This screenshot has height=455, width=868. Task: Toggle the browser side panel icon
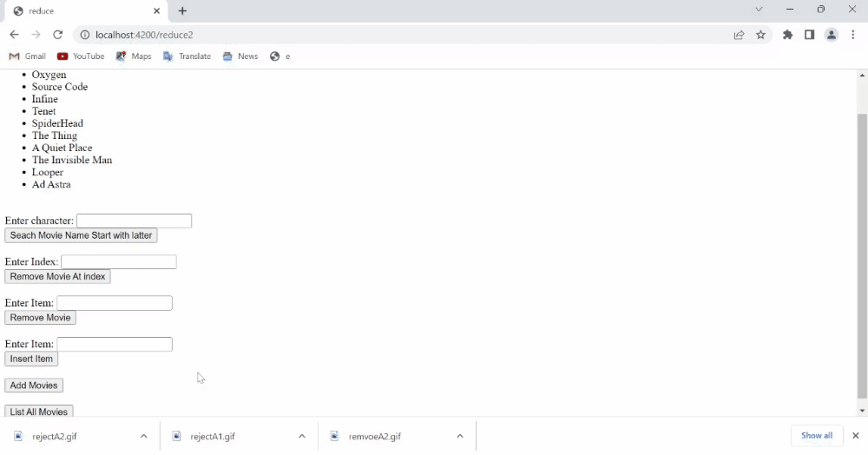coord(809,35)
